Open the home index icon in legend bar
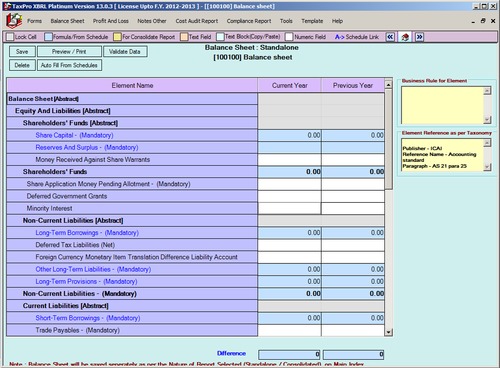Screen dimensions: 500x368 (x=405, y=37)
